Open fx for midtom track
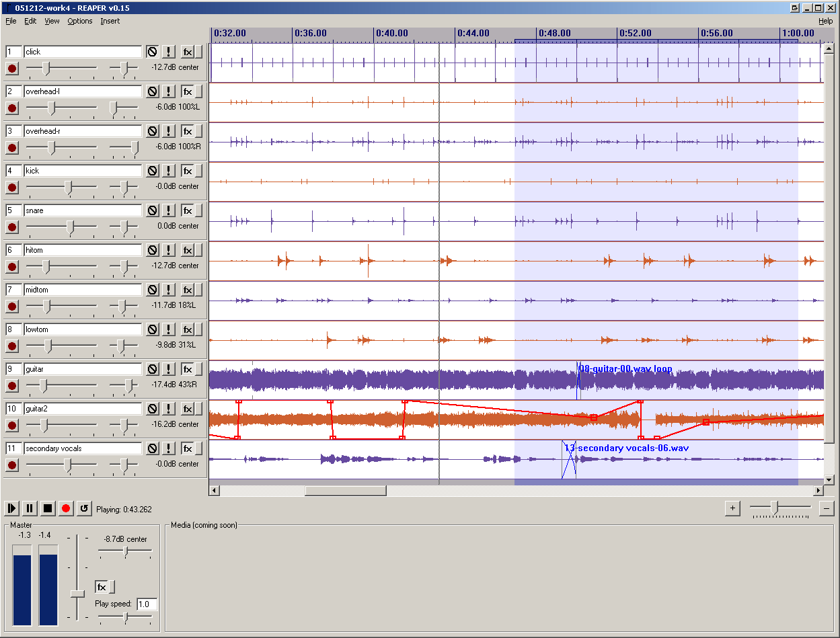This screenshot has width=840, height=638. 188,290
